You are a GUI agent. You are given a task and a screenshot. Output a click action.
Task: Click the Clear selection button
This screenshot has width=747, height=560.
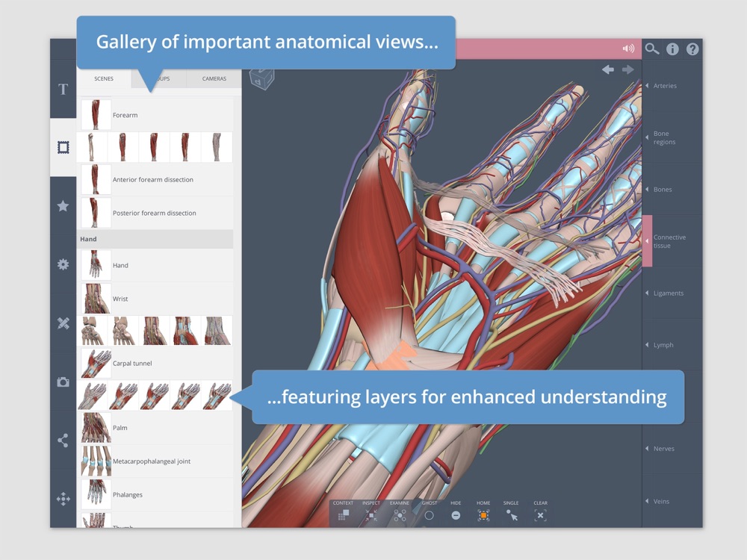(x=540, y=511)
